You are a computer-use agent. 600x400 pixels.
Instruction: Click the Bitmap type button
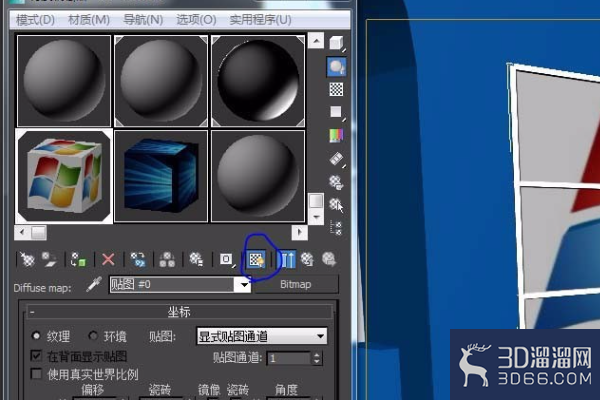click(x=296, y=284)
